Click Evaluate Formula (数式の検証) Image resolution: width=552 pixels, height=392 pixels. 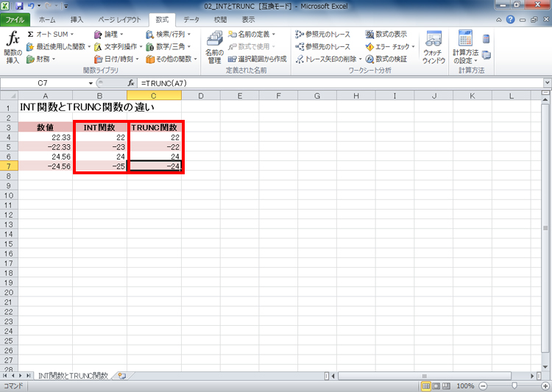(386, 59)
